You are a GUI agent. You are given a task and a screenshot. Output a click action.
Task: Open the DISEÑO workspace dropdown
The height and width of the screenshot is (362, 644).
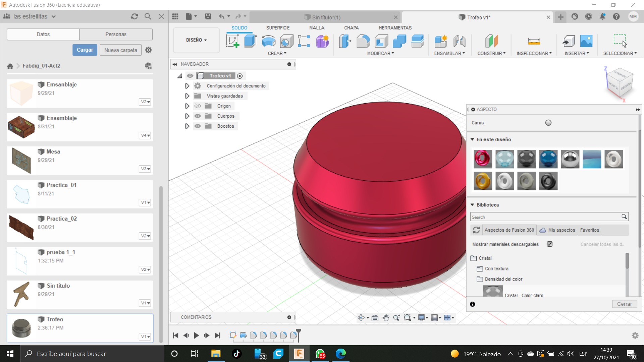(196, 40)
